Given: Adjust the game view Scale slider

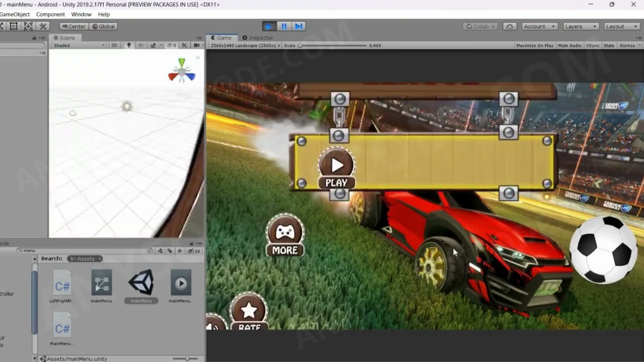Looking at the screenshot, I should pos(333,45).
